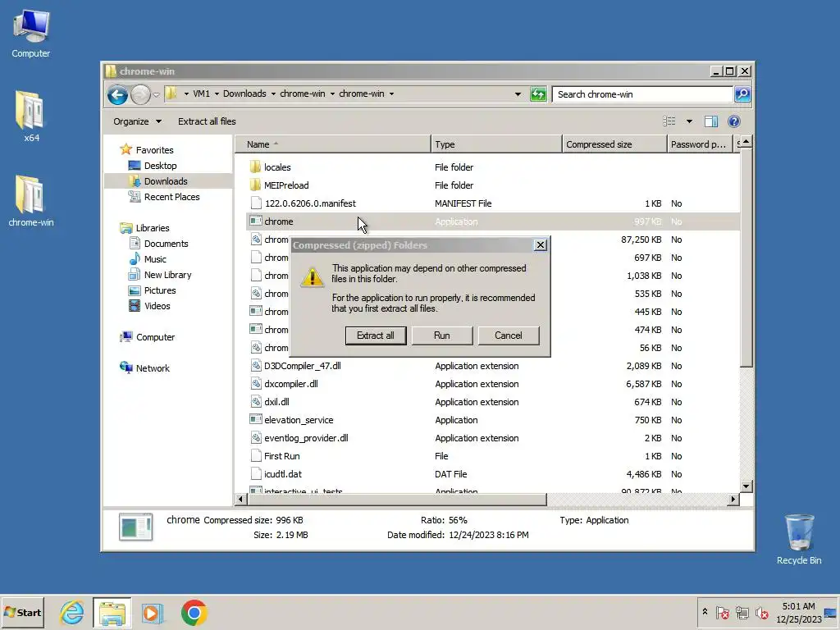Screen dimensions: 840x630
Task: Open the Organize menu
Action: click(137, 121)
